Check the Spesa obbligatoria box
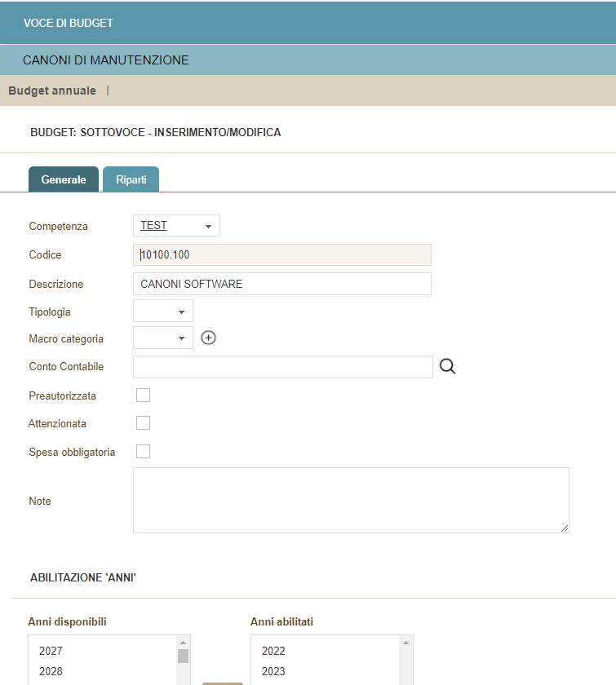 143,451
